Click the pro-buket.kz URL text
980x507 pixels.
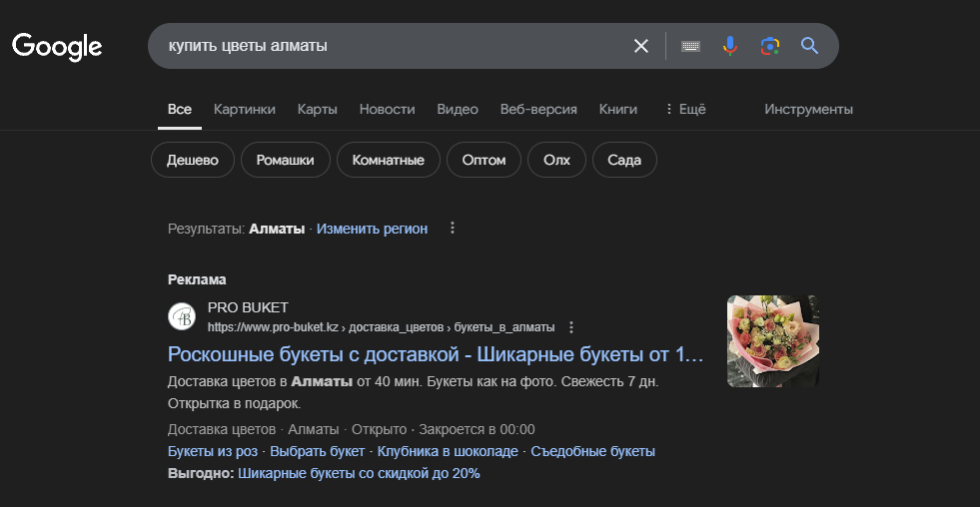tap(381, 327)
